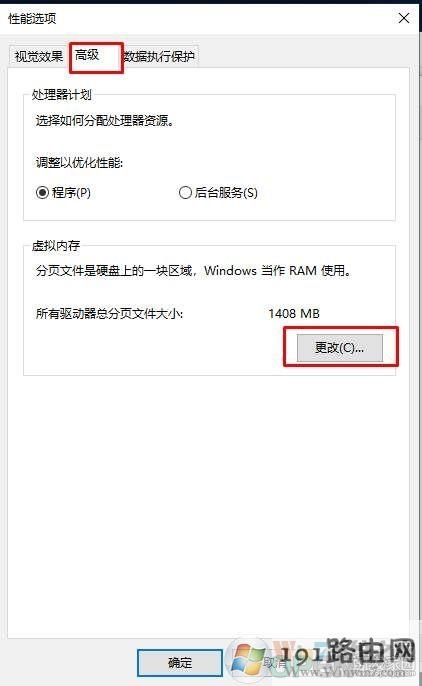Confirm with the 确定 button
The image size is (422, 686).
pyautogui.click(x=180, y=663)
